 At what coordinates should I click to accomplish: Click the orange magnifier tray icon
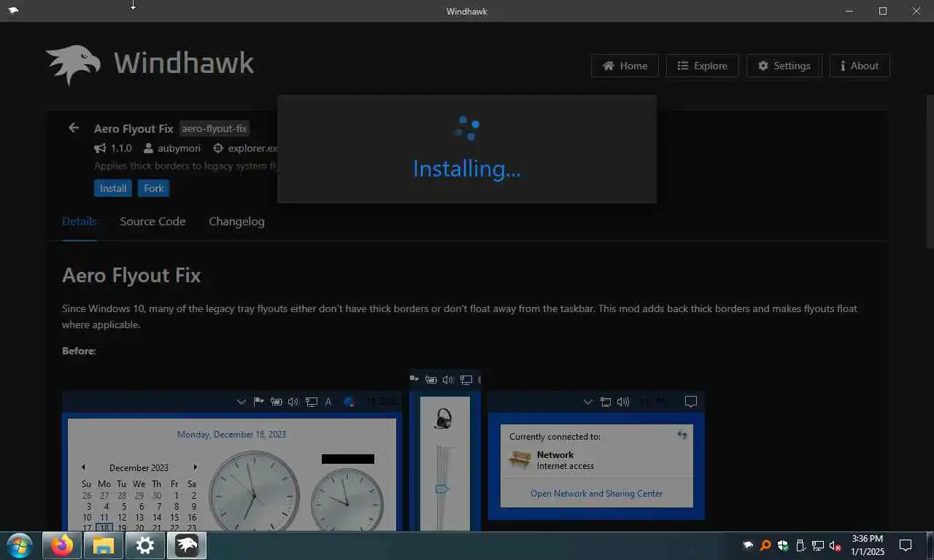[765, 545]
